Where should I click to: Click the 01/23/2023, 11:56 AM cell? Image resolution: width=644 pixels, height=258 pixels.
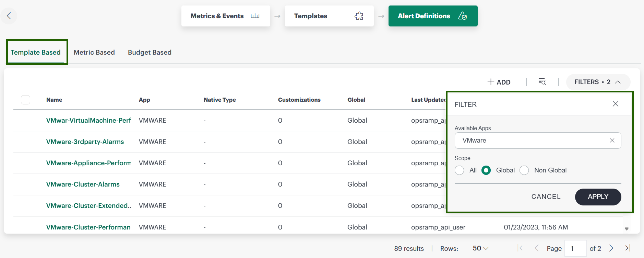(536, 227)
